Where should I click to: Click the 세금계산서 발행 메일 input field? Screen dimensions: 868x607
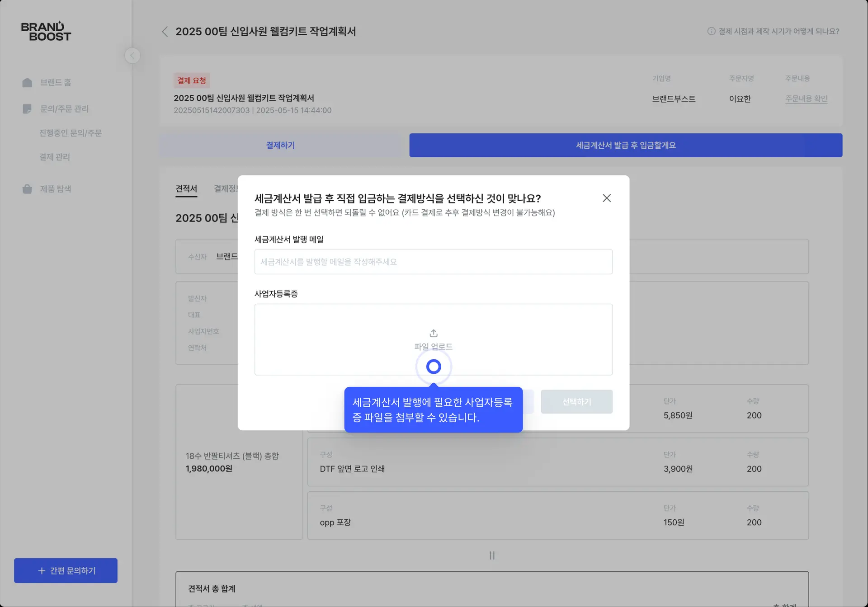pos(433,262)
